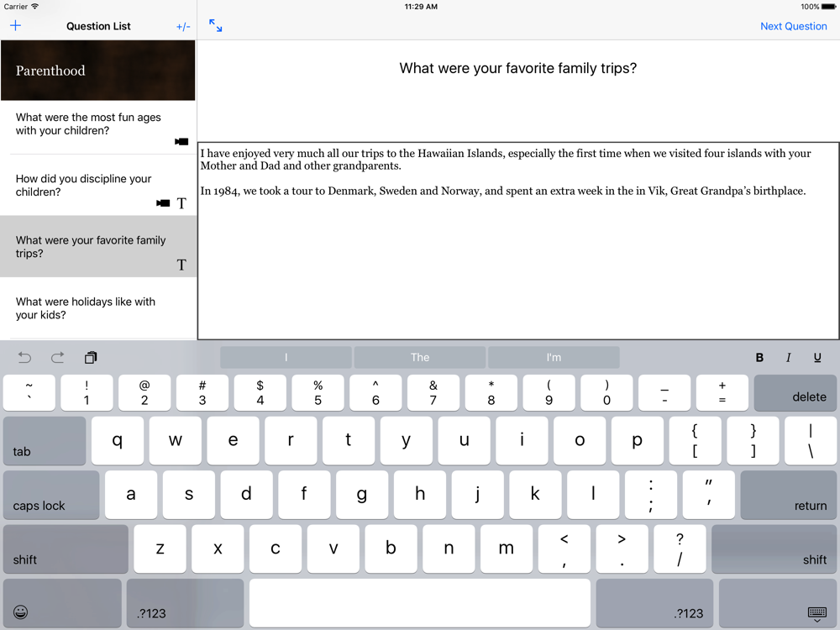
Task: Tap the q key
Action: coord(118,440)
